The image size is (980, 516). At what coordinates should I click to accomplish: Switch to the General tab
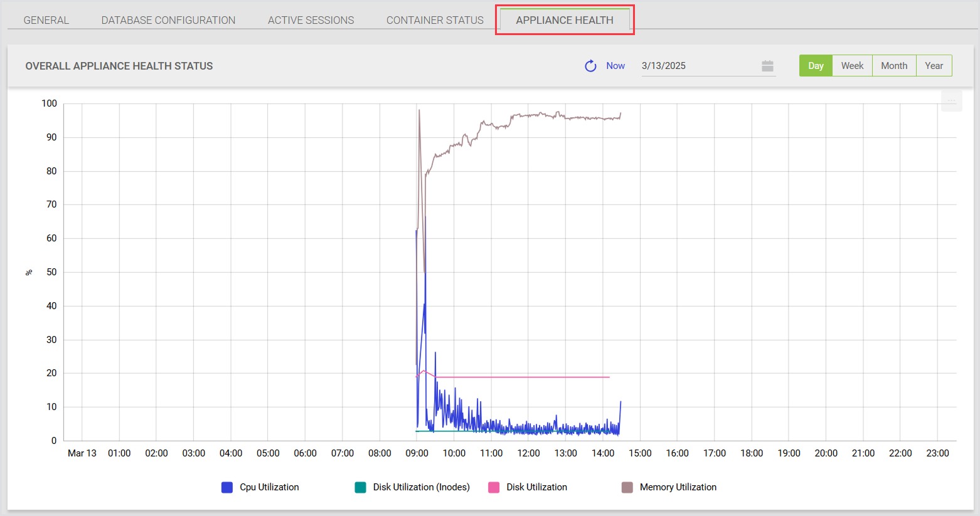(x=46, y=20)
